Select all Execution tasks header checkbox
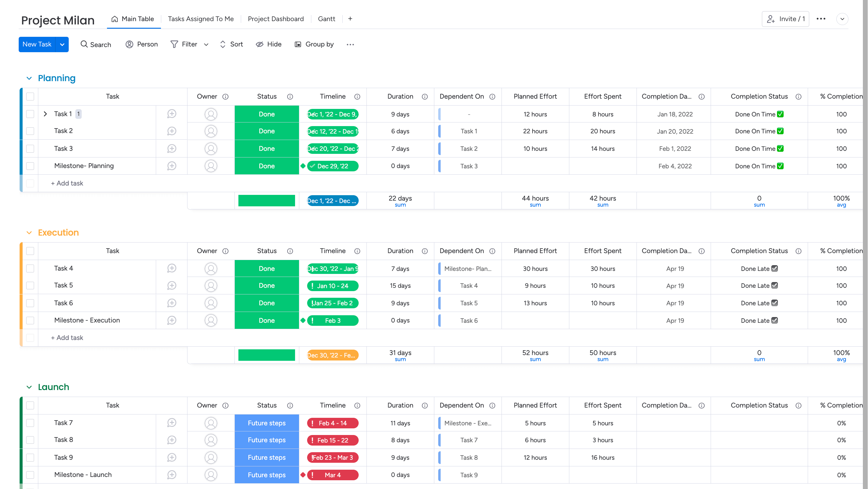This screenshot has width=868, height=489. coord(30,251)
